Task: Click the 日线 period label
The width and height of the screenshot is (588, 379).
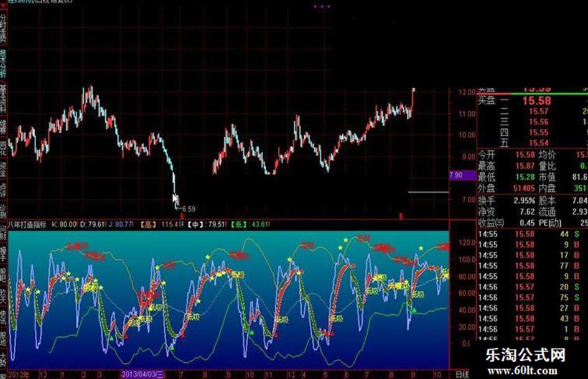Action: (x=462, y=374)
